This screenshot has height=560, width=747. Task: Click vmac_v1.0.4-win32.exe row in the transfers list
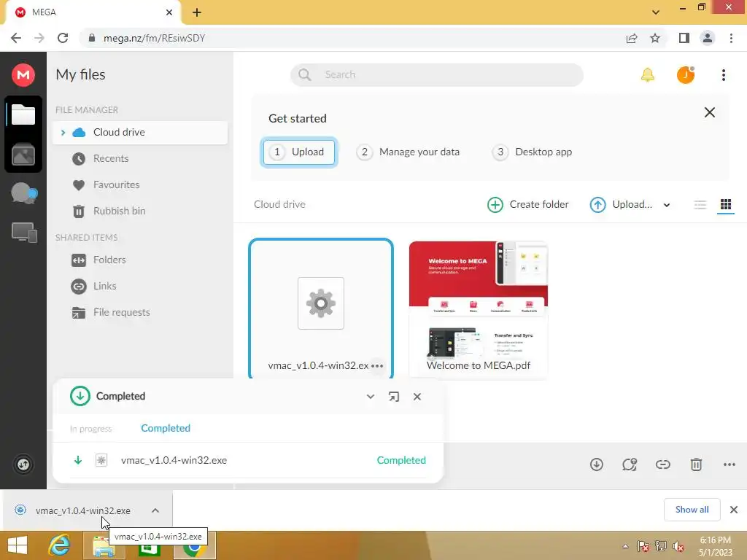[248, 461]
